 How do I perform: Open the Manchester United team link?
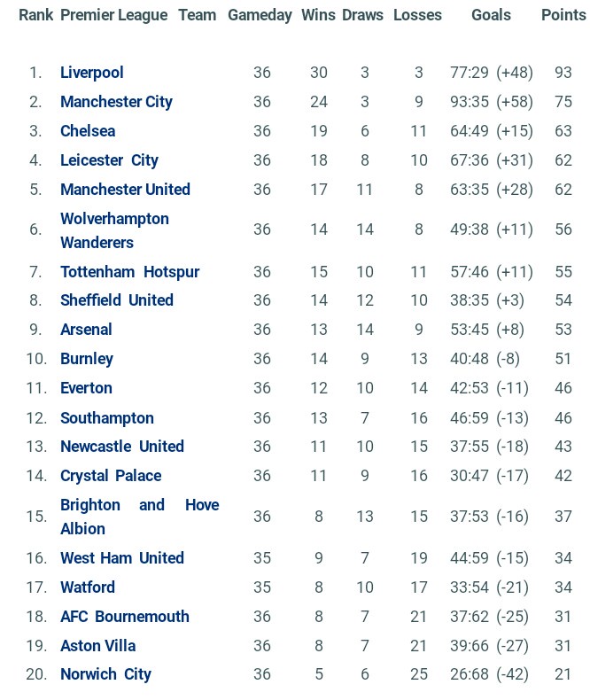[125, 190]
